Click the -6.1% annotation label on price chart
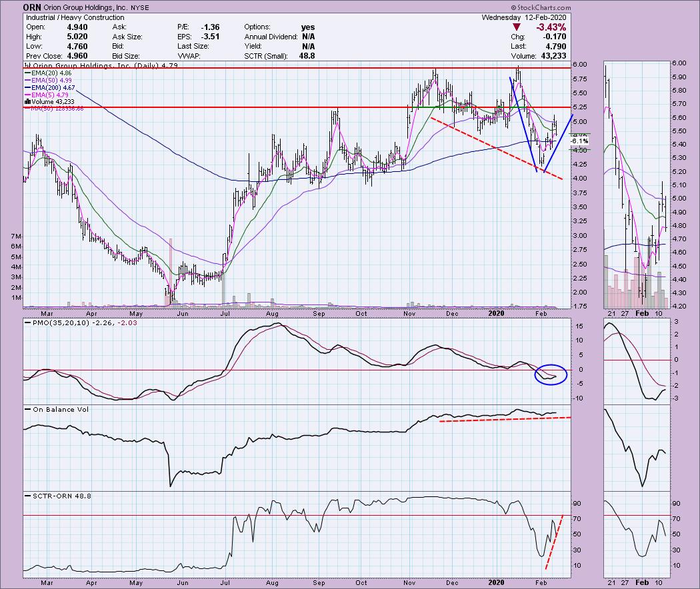 [579, 141]
